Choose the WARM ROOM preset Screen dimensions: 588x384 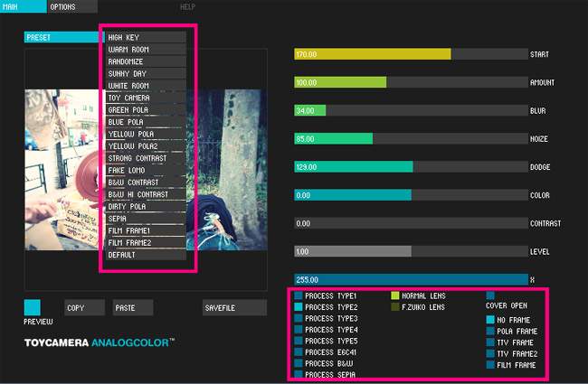pyautogui.click(x=146, y=50)
